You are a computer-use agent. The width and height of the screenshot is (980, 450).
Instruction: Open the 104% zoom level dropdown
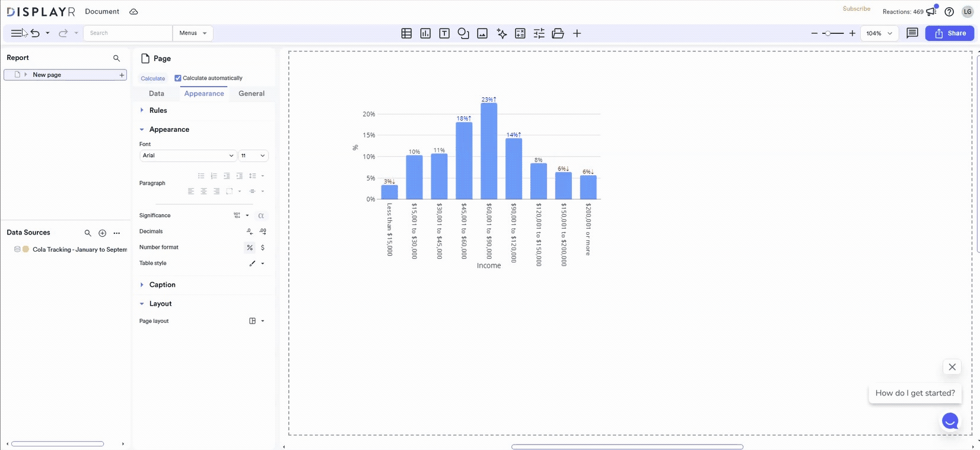click(879, 33)
